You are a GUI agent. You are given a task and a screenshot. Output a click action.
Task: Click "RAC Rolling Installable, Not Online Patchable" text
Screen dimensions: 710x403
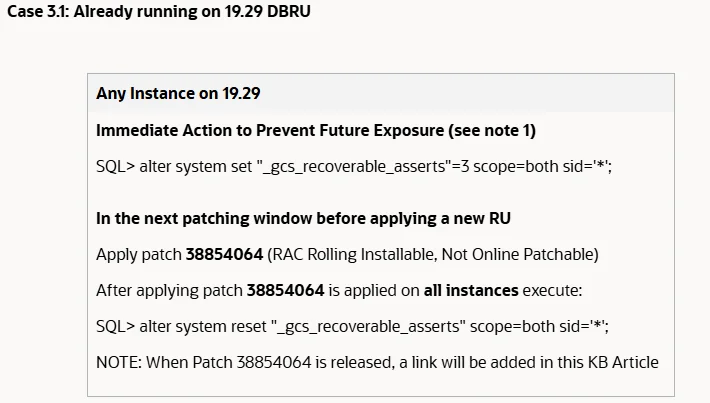(x=433, y=254)
